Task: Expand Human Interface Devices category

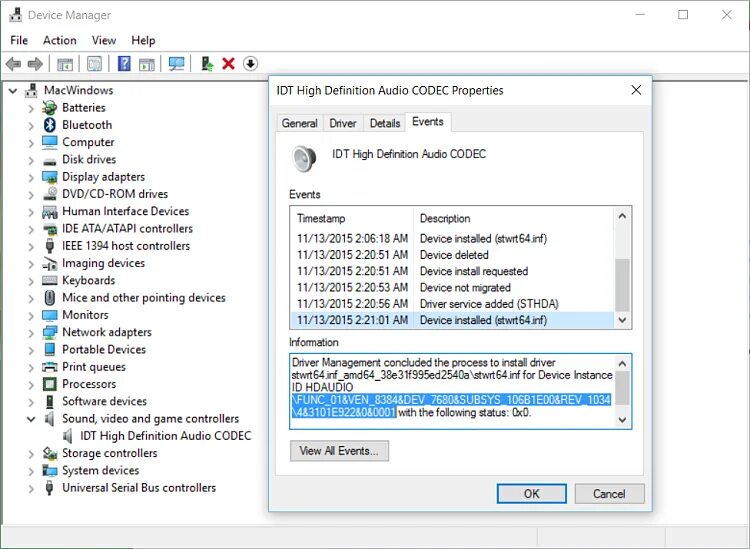Action: pos(31,211)
